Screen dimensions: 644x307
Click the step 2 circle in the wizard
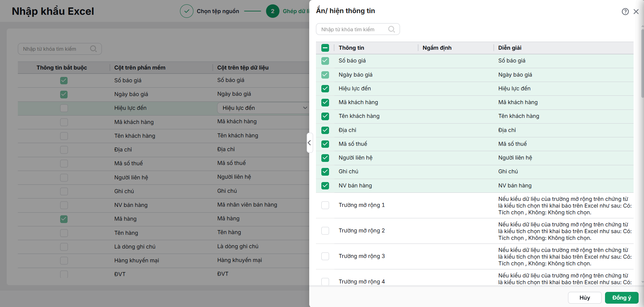pyautogui.click(x=273, y=11)
